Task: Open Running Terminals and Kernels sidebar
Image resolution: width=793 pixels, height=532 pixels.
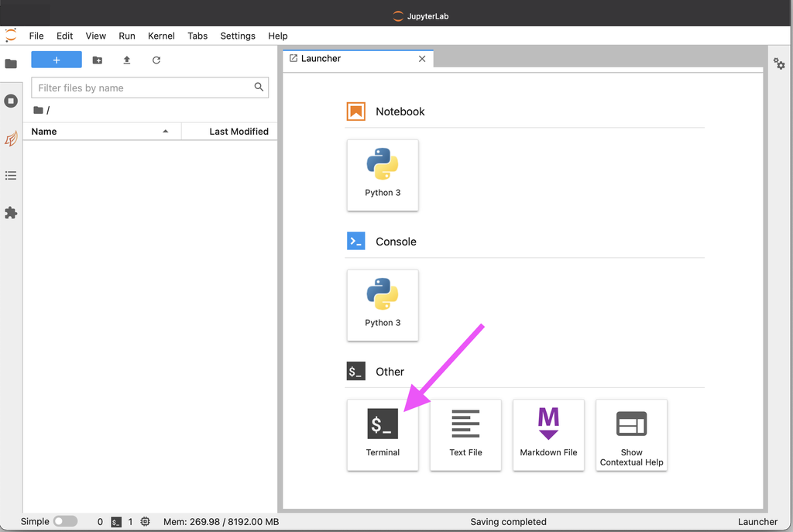Action: point(11,101)
